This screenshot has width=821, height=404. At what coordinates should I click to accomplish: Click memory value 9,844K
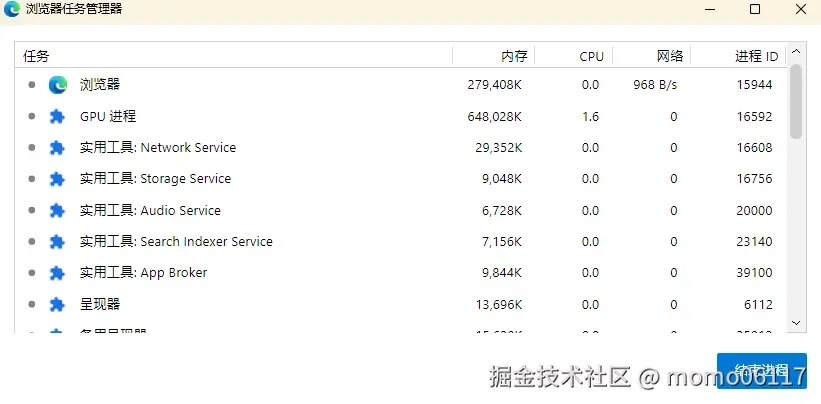tap(502, 273)
